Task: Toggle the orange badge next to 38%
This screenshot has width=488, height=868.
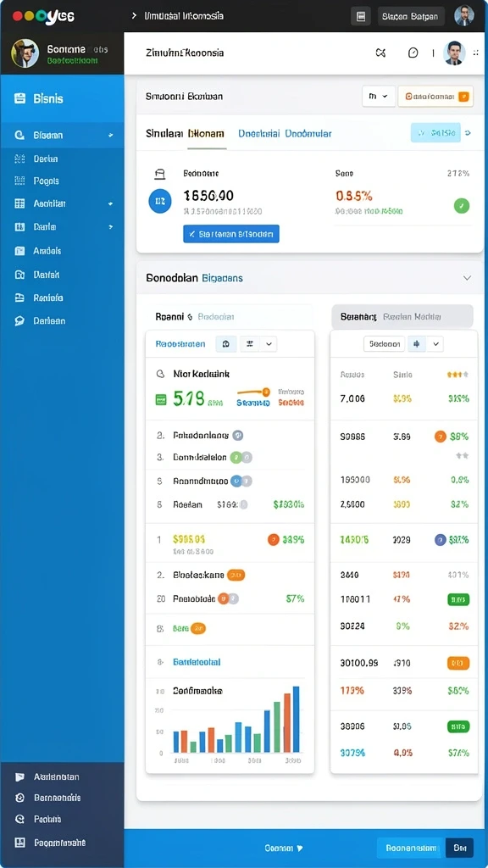Action: click(x=440, y=437)
